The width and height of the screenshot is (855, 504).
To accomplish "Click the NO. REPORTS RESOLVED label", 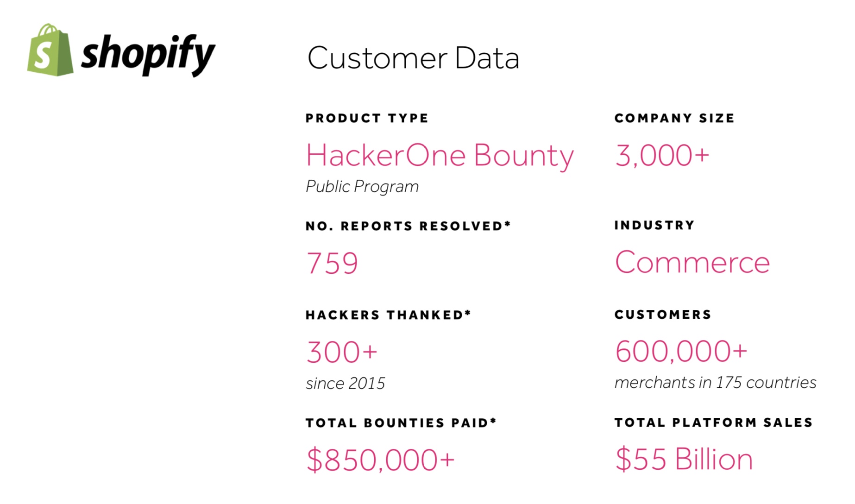I will point(408,226).
